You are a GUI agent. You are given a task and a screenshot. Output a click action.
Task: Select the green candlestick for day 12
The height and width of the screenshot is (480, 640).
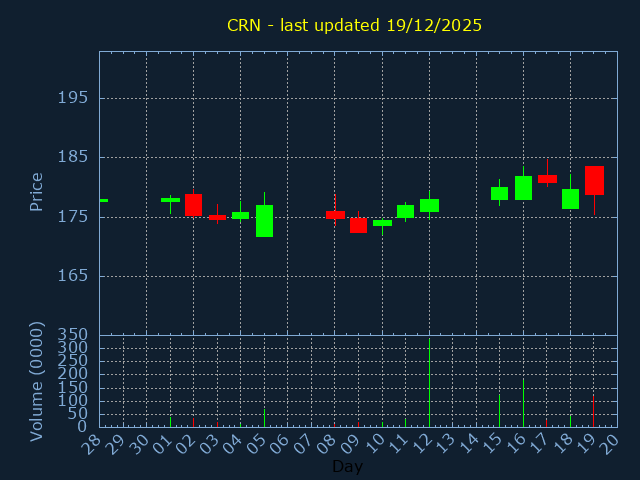429,206
